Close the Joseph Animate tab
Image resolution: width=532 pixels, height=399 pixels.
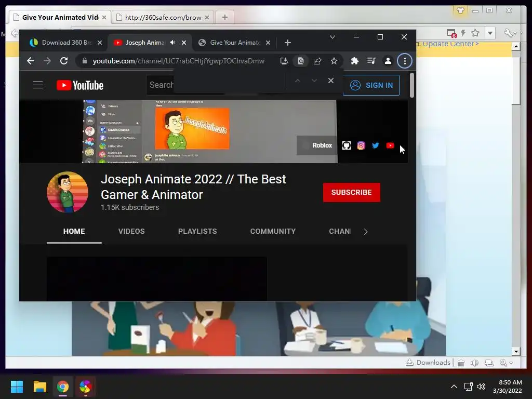[x=184, y=43]
